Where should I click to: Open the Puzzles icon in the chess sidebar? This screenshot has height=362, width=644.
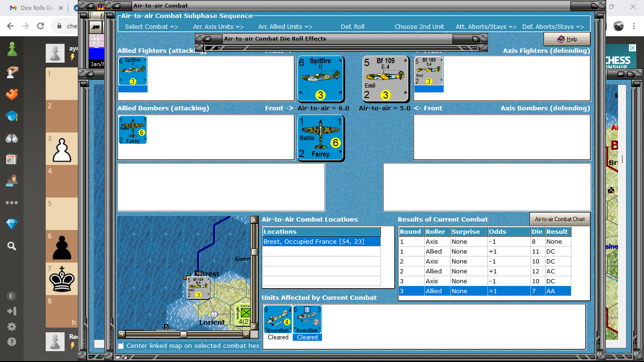[x=12, y=94]
